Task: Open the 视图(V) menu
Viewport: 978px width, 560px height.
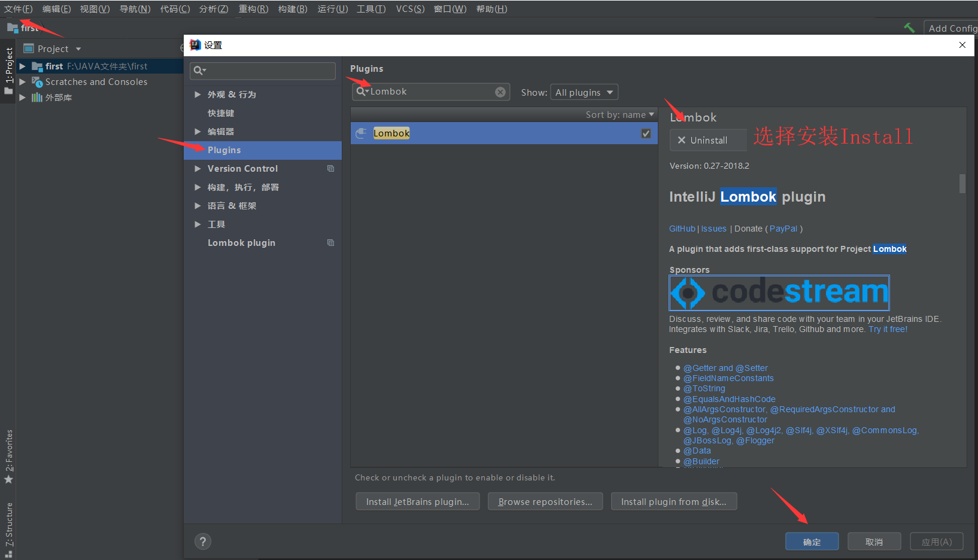Action: [95, 9]
